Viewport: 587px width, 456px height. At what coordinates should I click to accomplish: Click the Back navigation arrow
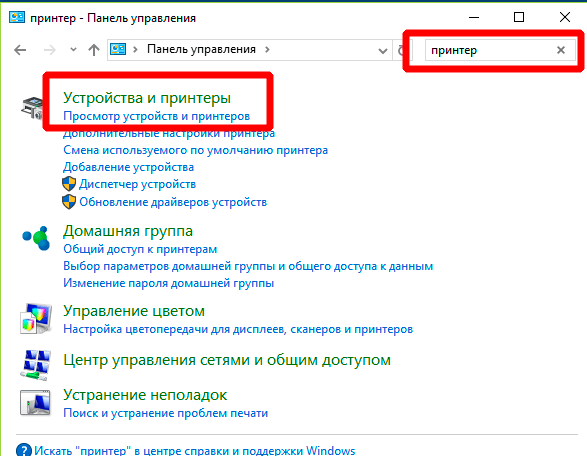[x=20, y=50]
